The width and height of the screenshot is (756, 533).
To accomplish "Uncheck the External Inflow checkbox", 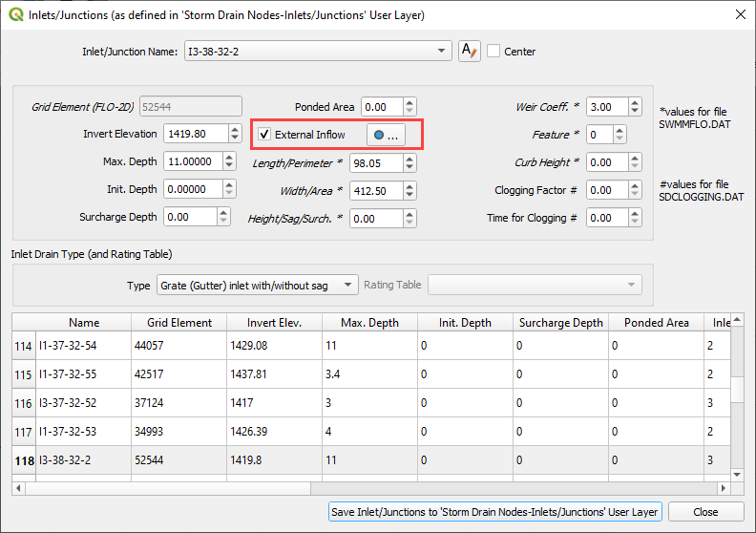I will pyautogui.click(x=264, y=135).
